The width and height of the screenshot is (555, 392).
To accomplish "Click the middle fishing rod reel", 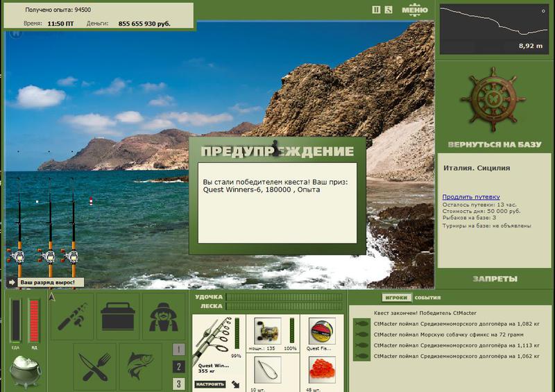I will pyautogui.click(x=47, y=257).
